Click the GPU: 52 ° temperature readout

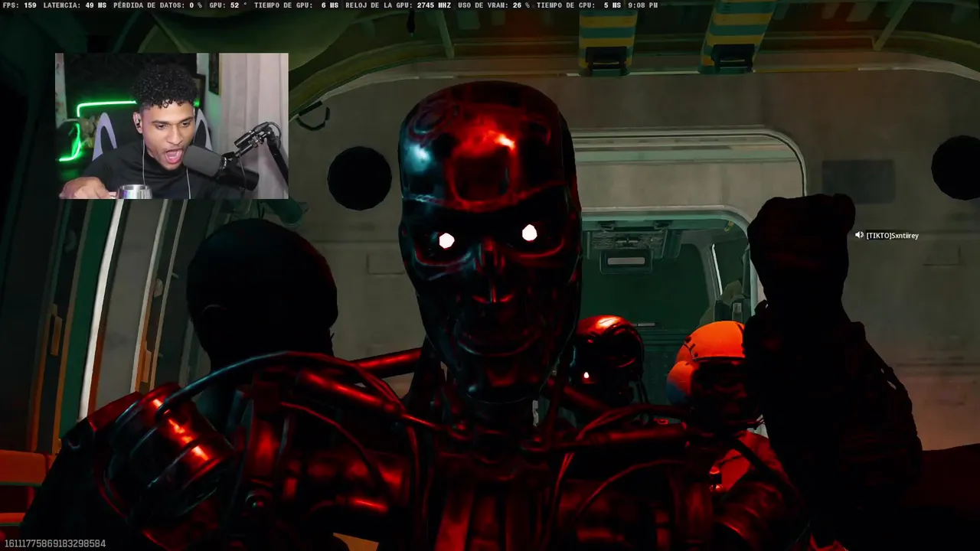pyautogui.click(x=228, y=5)
